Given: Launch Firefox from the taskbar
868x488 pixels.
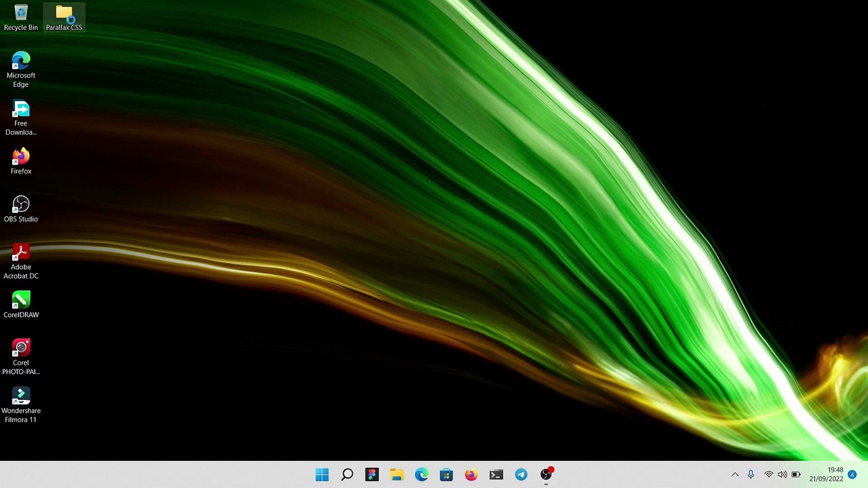Looking at the screenshot, I should [x=471, y=474].
